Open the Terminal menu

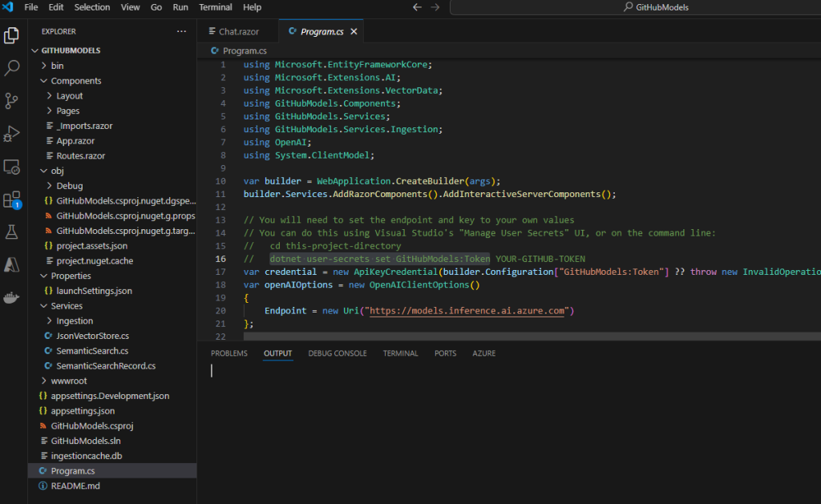pos(215,7)
